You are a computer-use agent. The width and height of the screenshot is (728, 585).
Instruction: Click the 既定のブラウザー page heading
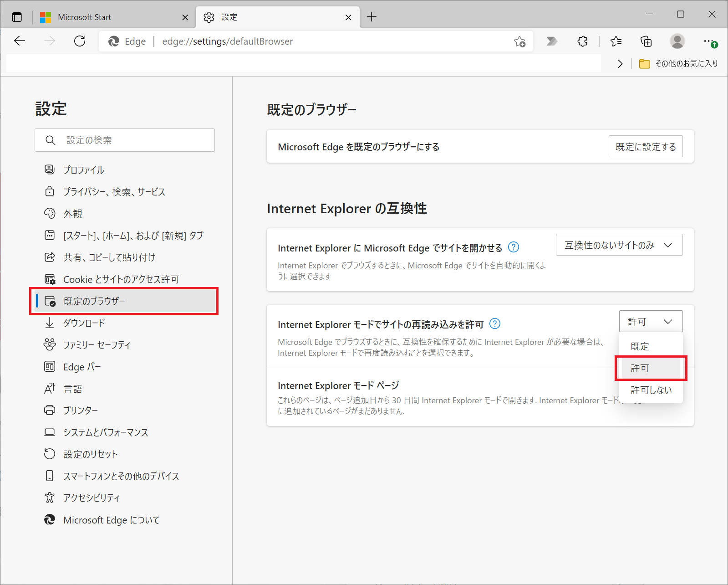pos(312,110)
